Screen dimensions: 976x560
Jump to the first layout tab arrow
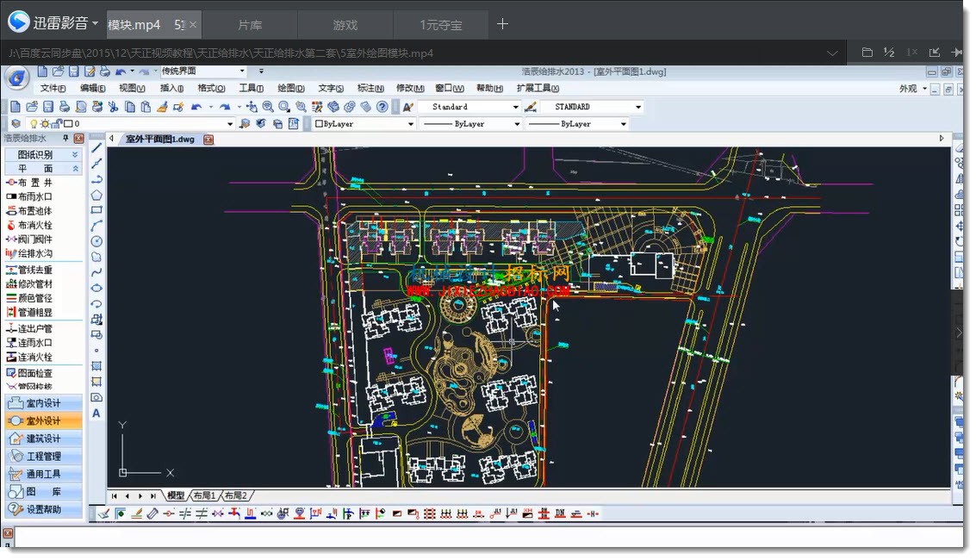tap(114, 496)
